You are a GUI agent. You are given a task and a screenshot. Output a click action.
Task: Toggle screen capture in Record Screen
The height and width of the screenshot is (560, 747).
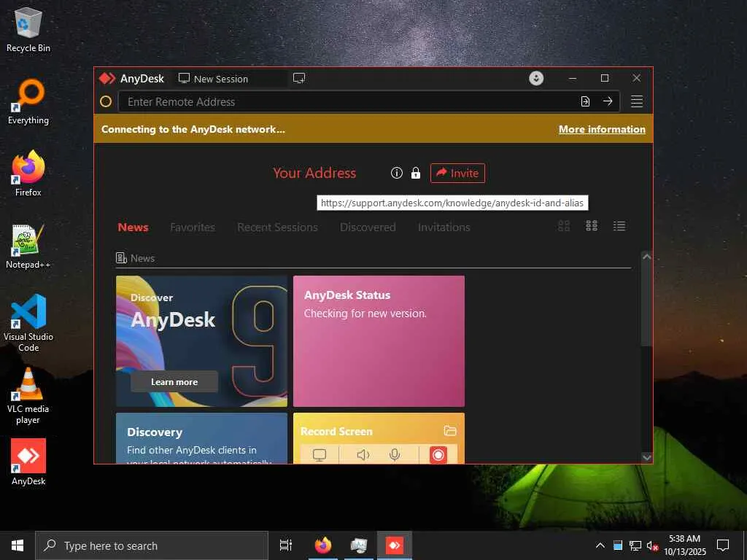[x=320, y=455]
